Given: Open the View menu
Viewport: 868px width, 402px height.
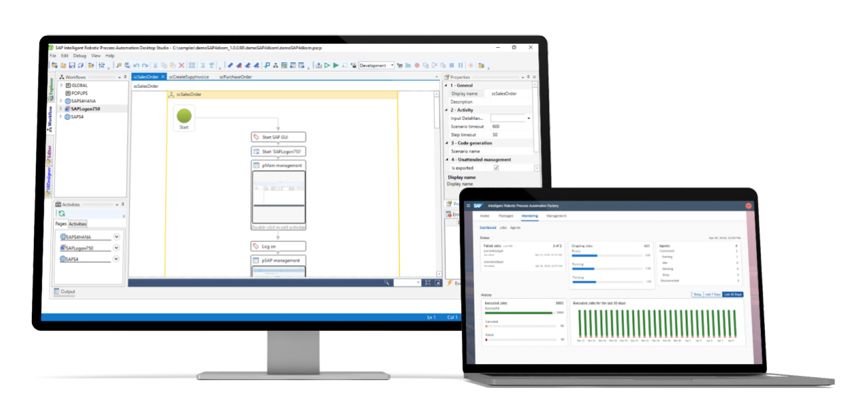Looking at the screenshot, I should pos(96,56).
